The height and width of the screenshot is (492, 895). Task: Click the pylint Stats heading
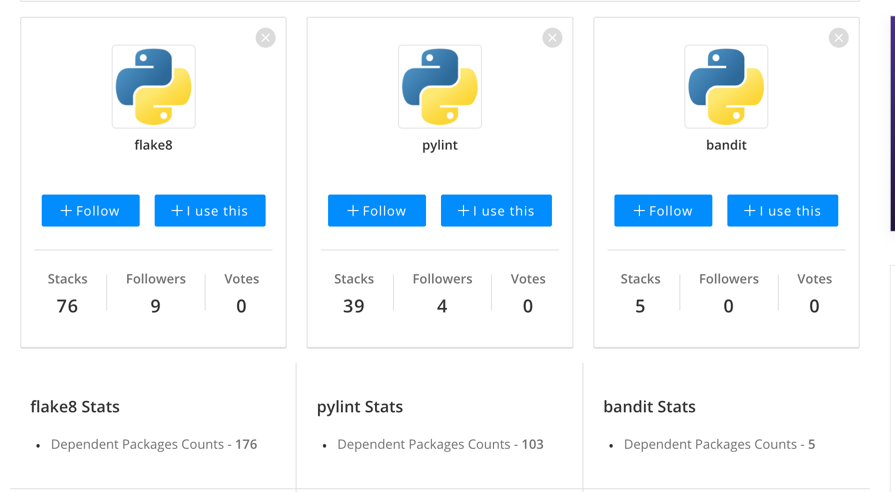point(360,407)
